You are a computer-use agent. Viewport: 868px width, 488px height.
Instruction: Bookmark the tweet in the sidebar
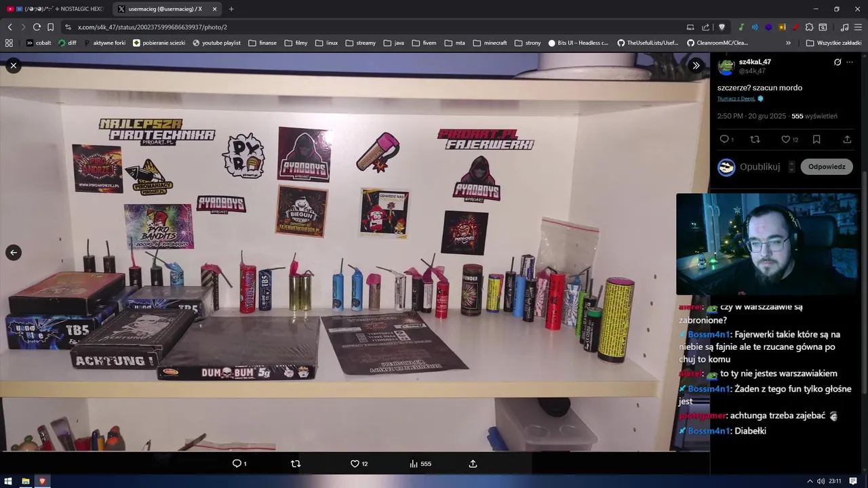816,139
